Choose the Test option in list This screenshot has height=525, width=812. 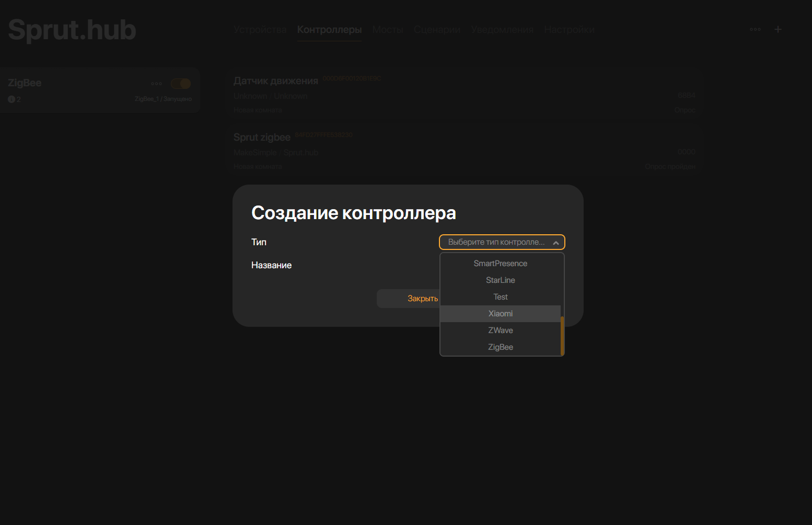point(500,297)
